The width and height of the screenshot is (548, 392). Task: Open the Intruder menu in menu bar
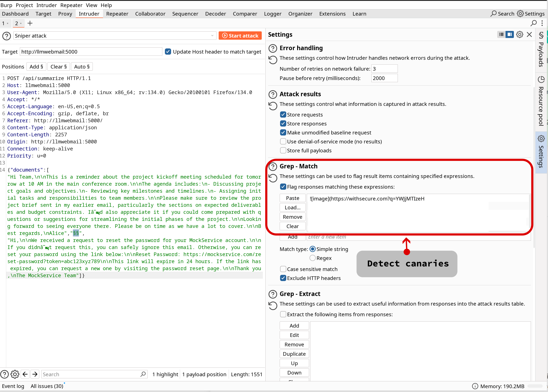click(x=47, y=5)
